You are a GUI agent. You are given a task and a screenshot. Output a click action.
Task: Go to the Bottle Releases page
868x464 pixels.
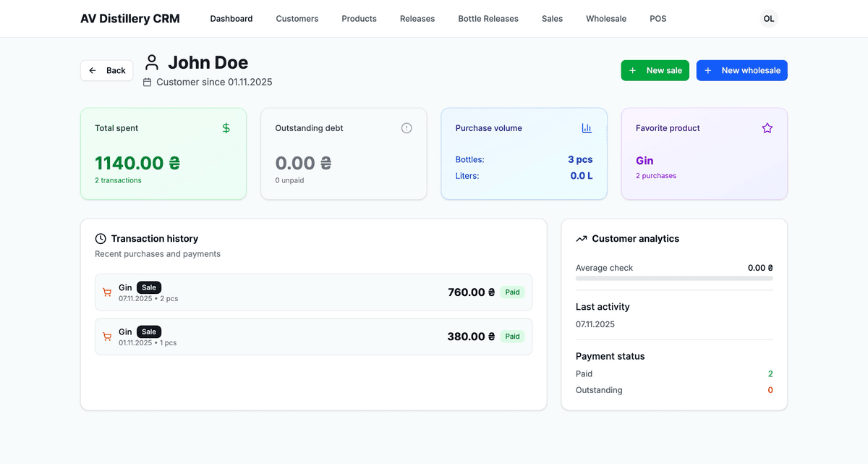click(488, 19)
